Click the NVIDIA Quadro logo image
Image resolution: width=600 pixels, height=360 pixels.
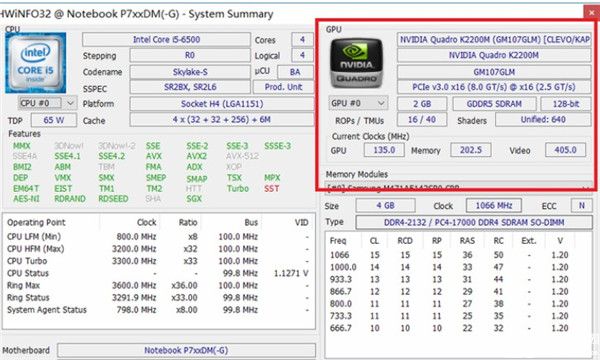(356, 63)
